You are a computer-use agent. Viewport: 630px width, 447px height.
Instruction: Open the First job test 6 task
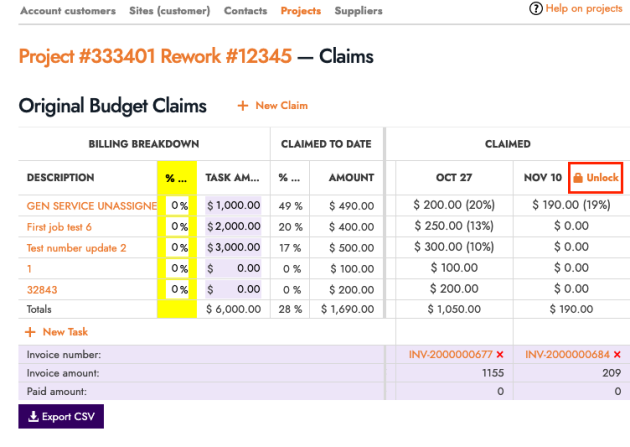pos(59,226)
